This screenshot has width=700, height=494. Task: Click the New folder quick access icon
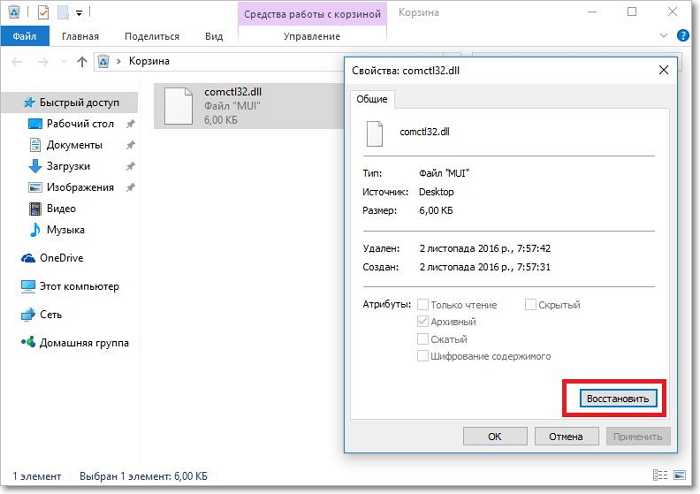63,12
